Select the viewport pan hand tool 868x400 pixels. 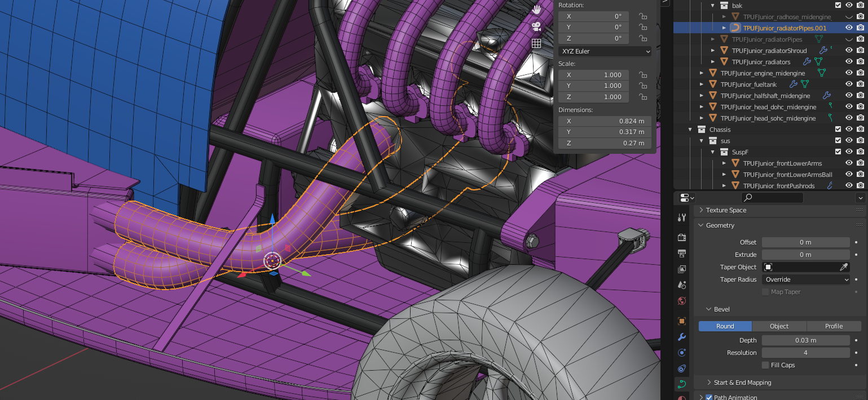(536, 9)
